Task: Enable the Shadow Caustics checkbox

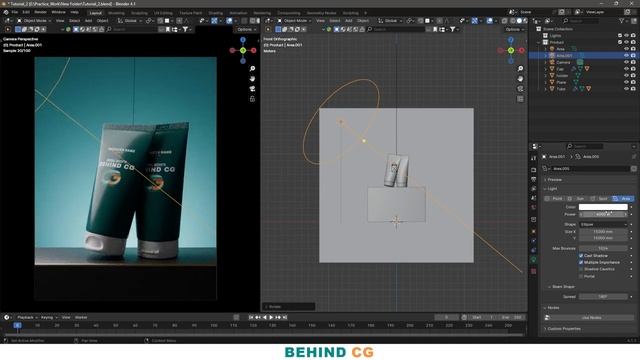Action: click(x=581, y=269)
